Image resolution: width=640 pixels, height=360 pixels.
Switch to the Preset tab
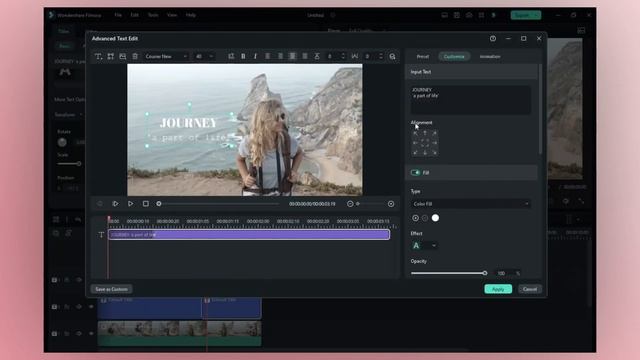point(423,56)
